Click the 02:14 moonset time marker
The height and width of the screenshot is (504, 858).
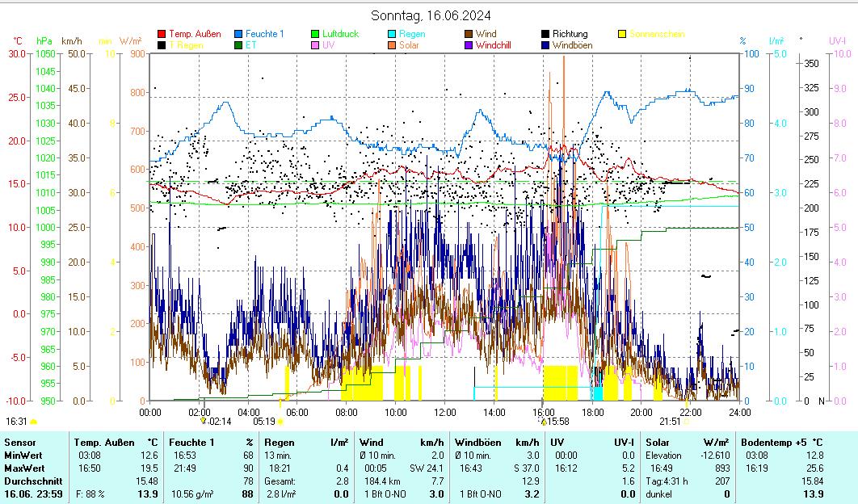(218, 421)
